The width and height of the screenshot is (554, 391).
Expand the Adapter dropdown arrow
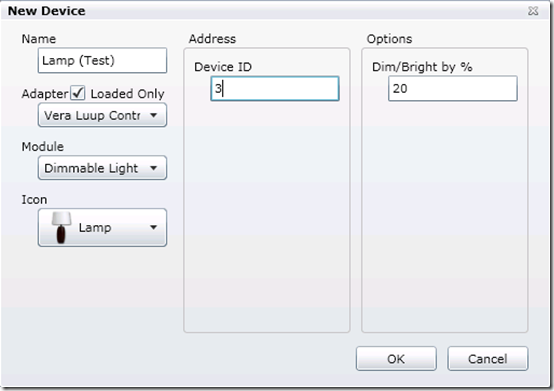click(153, 115)
